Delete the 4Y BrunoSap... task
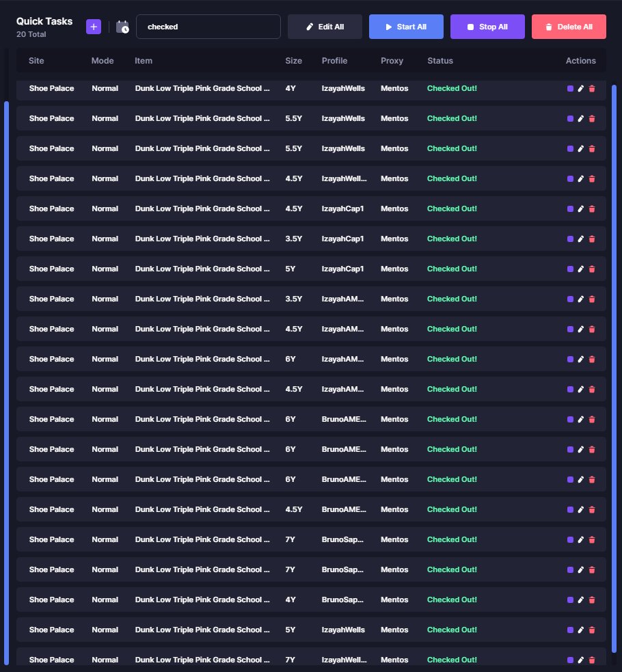Image resolution: width=622 pixels, height=672 pixels. (x=592, y=600)
